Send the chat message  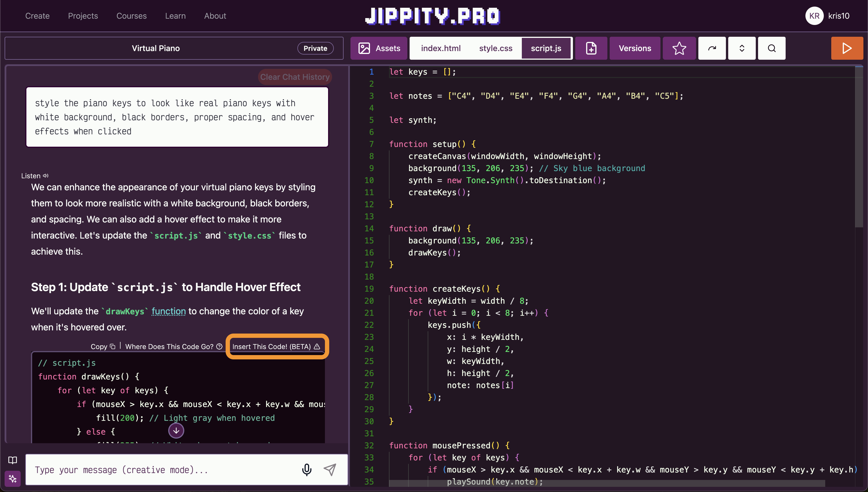click(330, 469)
